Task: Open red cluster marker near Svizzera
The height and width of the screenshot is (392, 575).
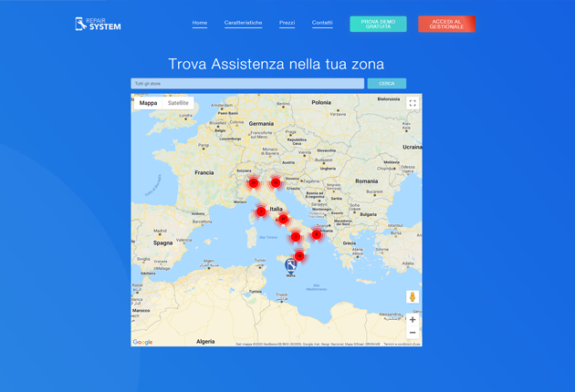Action: pos(254,183)
